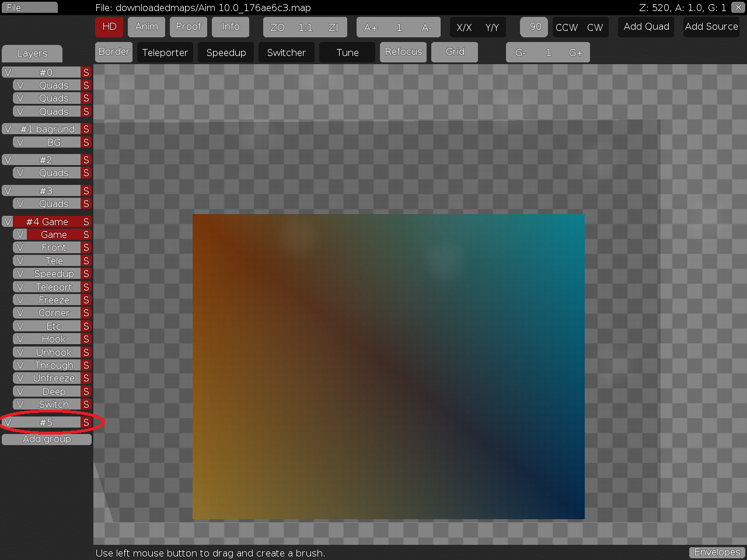The image size is (747, 560).
Task: Rotate brush counter-clockwise with CCW
Action: click(566, 27)
